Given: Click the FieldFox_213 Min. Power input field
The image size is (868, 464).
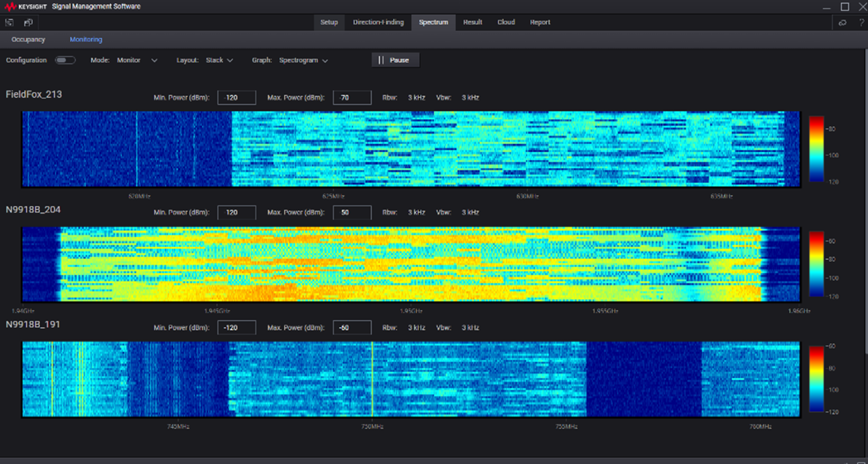Looking at the screenshot, I should pyautogui.click(x=236, y=98).
